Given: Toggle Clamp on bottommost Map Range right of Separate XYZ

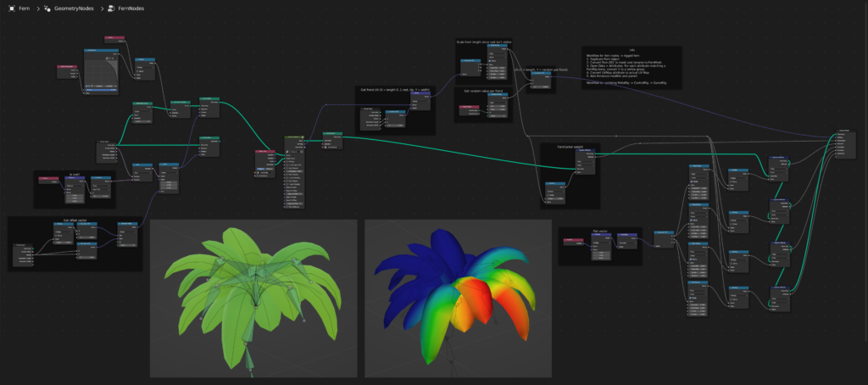Looking at the screenshot, I should pyautogui.click(x=690, y=298).
